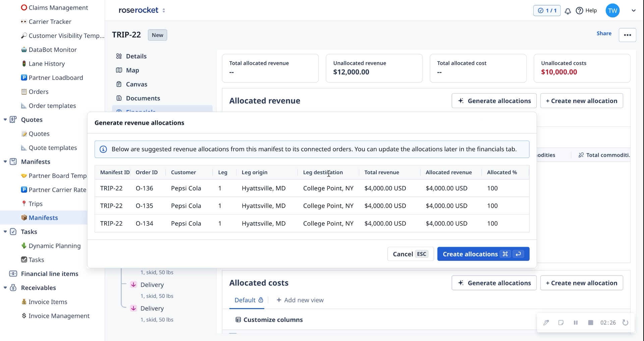The image size is (644, 341).
Task: Click the Customize columns table icon
Action: pyautogui.click(x=238, y=320)
